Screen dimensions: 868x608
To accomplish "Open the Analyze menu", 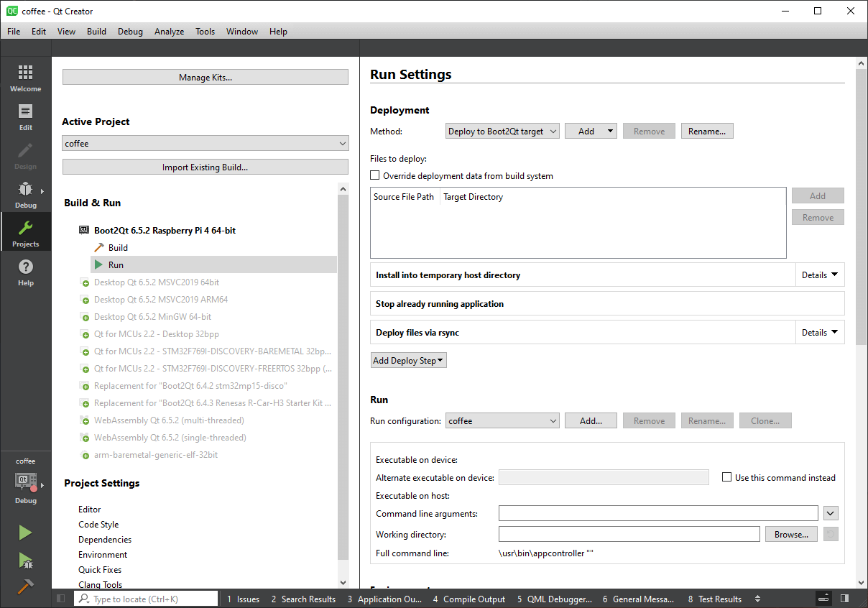I will pos(169,32).
